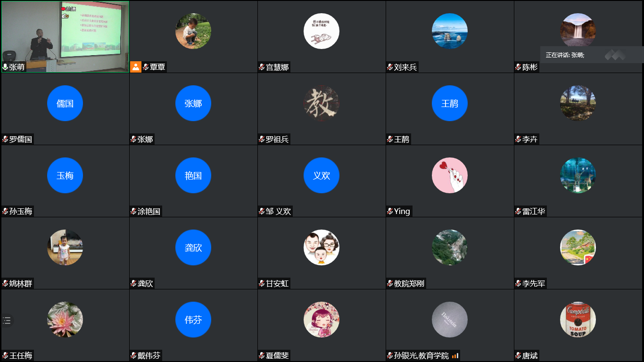
Task: Click the pink hand-heart avatar of Ying
Action: point(450,175)
